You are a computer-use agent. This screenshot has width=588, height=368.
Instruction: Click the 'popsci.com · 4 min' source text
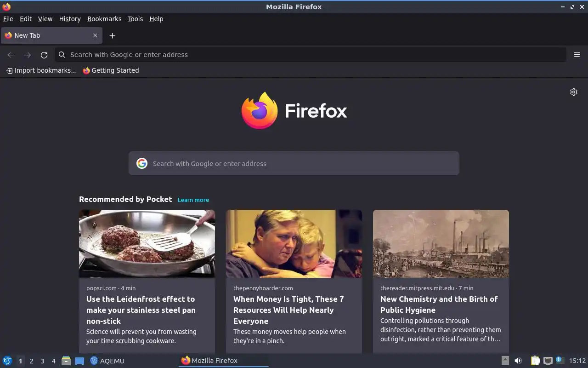click(111, 288)
